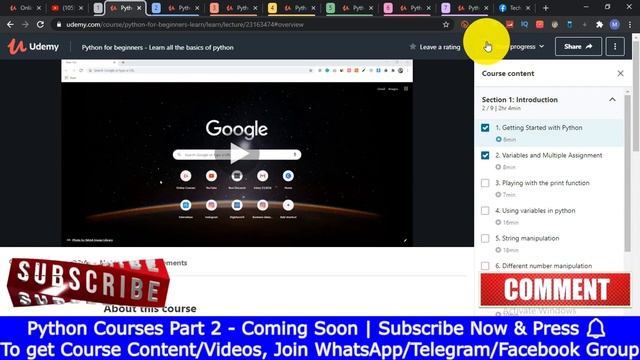This screenshot has width=640, height=360.
Task: Click the main page vertical scrollbar
Action: coord(636,95)
